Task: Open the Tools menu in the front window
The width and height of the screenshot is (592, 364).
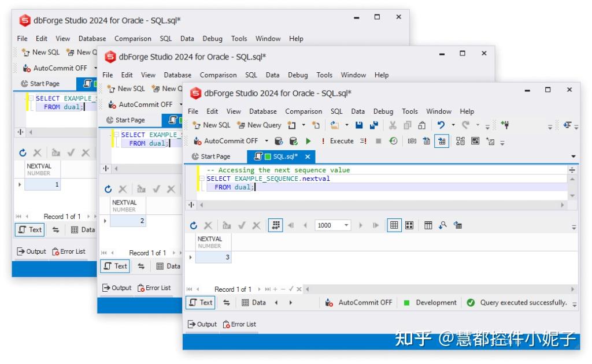Action: 410,112
